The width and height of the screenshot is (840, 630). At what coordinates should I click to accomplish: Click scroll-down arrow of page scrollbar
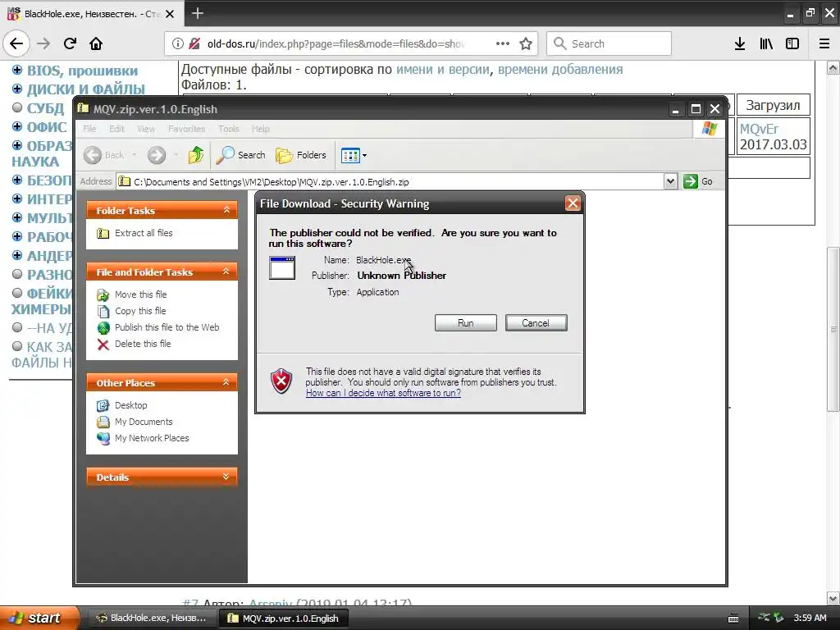click(833, 598)
